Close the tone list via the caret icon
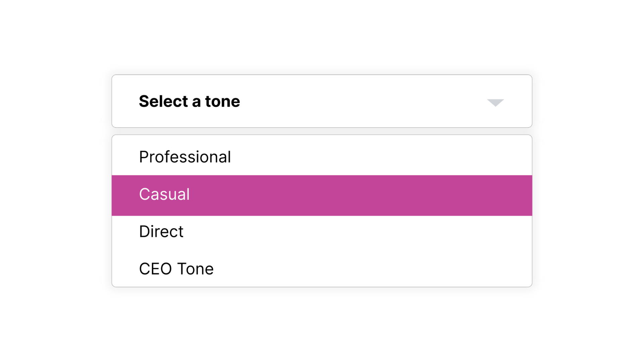 pos(495,103)
